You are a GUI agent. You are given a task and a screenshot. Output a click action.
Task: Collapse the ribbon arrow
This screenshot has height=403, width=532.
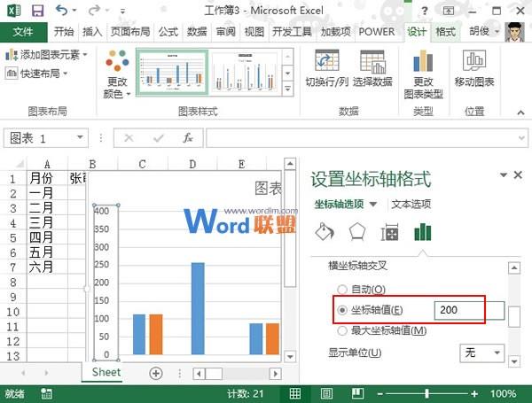(520, 112)
